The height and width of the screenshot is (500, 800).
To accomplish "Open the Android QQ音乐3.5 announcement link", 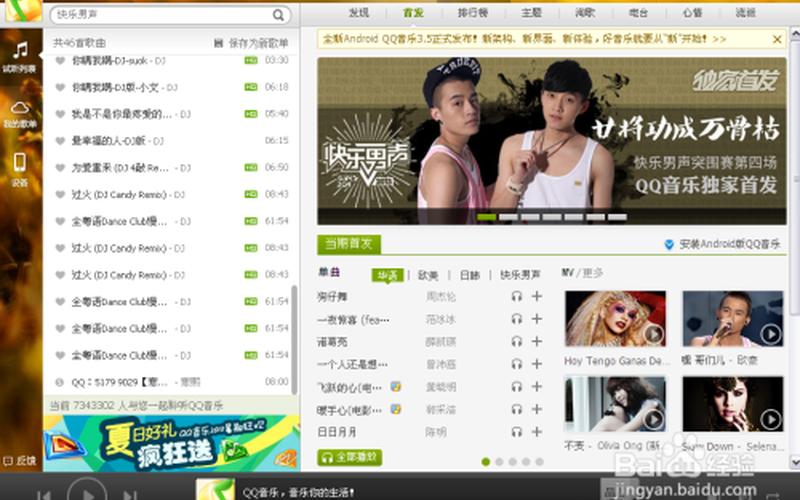I will click(x=524, y=39).
